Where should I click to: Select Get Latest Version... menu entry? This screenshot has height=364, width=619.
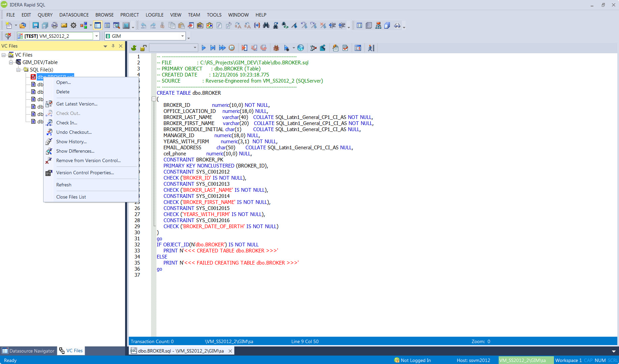(x=91, y=104)
